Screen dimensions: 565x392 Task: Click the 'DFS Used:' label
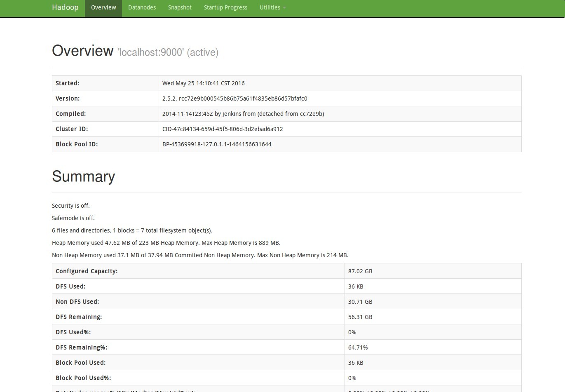[x=70, y=286]
